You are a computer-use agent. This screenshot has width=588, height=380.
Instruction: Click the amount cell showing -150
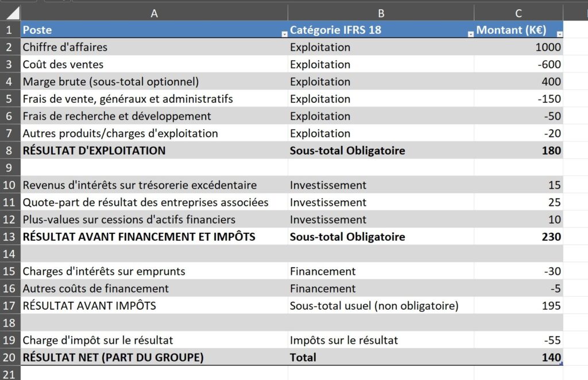519,99
